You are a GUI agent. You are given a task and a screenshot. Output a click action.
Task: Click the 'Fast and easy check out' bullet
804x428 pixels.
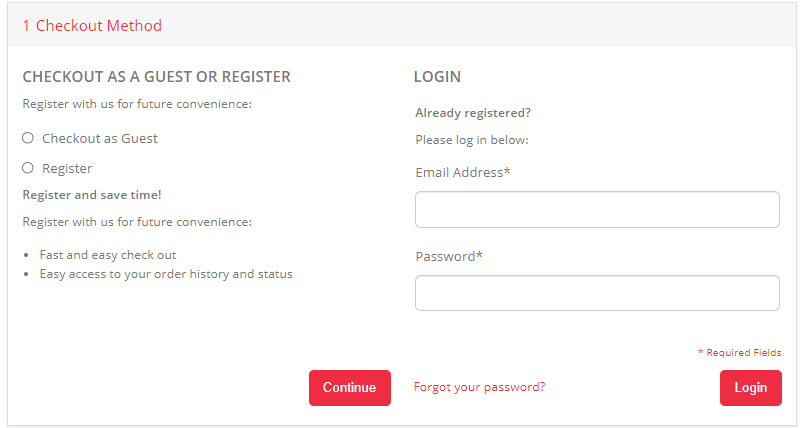(x=108, y=255)
